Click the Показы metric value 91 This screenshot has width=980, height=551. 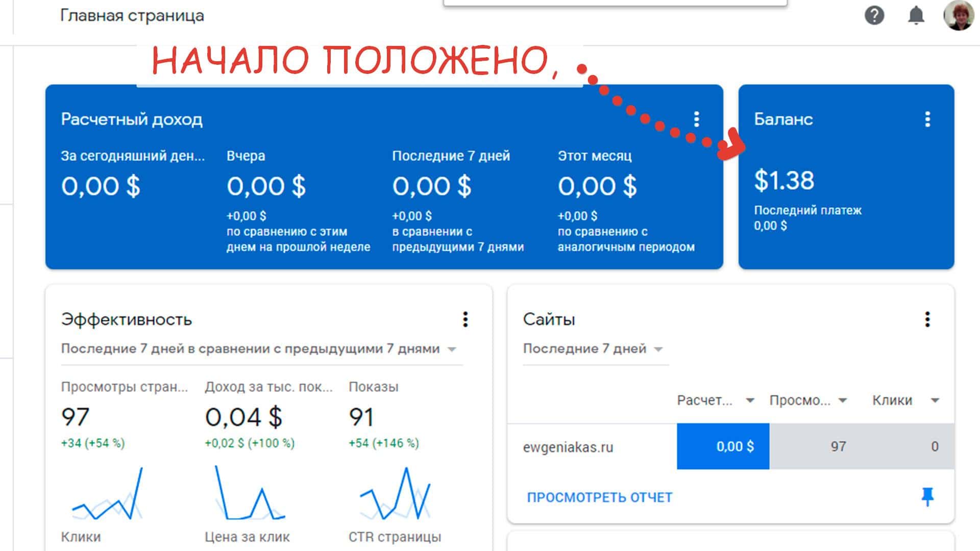click(x=361, y=417)
